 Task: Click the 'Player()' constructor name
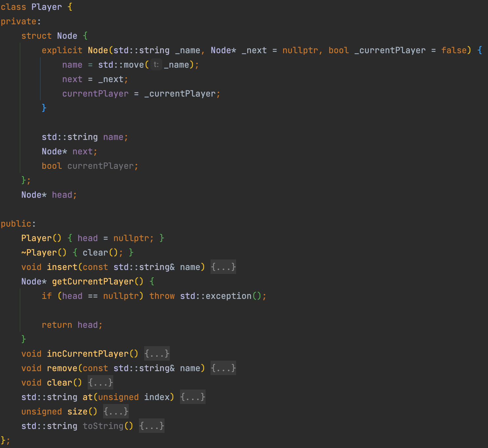pyautogui.click(x=41, y=238)
